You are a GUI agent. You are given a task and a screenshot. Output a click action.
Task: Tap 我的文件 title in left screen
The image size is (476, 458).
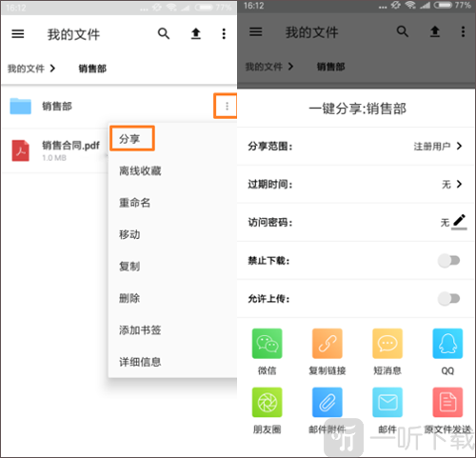coord(73,34)
